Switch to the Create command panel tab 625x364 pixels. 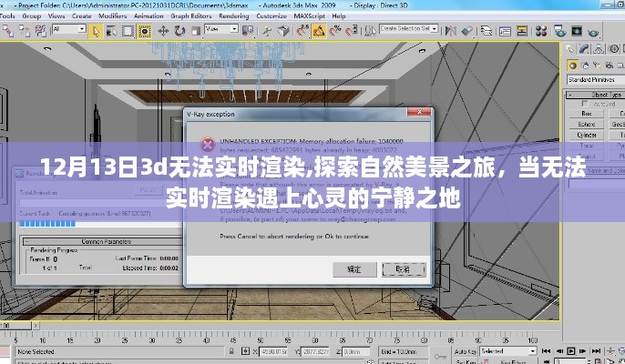click(x=570, y=48)
